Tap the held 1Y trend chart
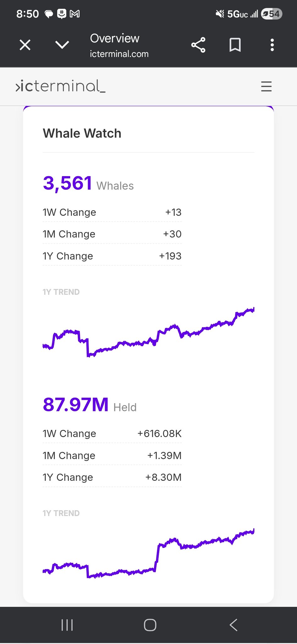The width and height of the screenshot is (297, 644). click(x=148, y=554)
